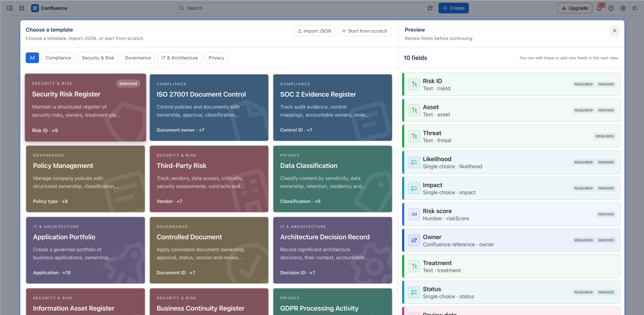
Task: Select the Architecture Decision Record template
Action: tap(332, 250)
